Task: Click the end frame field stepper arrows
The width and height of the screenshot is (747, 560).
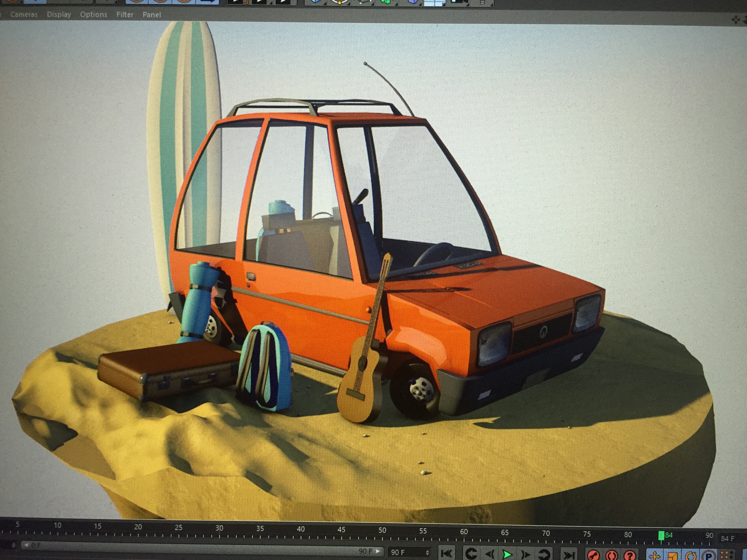Action: (x=427, y=553)
